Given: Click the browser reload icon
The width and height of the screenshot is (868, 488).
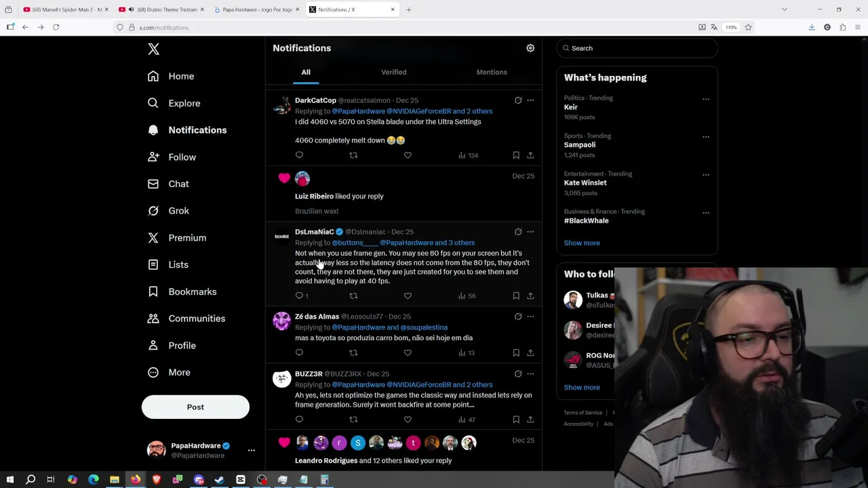Looking at the screenshot, I should pyautogui.click(x=56, y=27).
